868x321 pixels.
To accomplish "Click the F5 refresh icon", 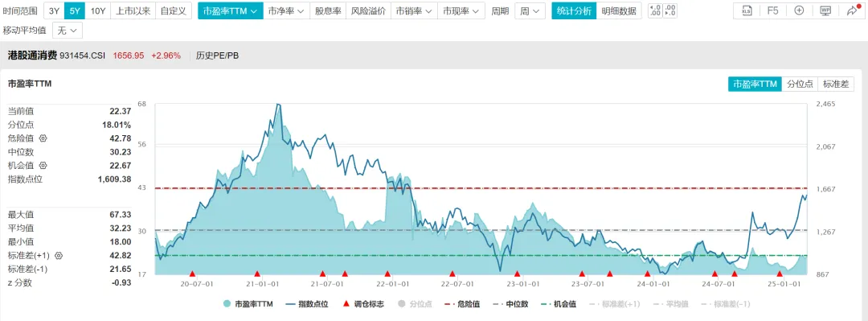I will 773,10.
